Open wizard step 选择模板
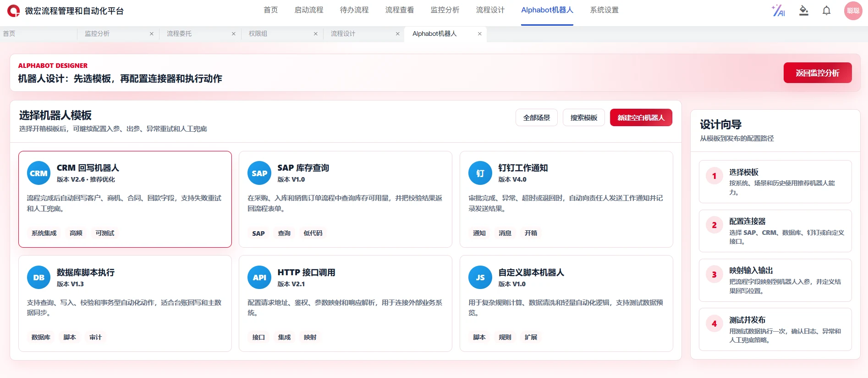Screen dimensions: 868x378 coord(775,182)
